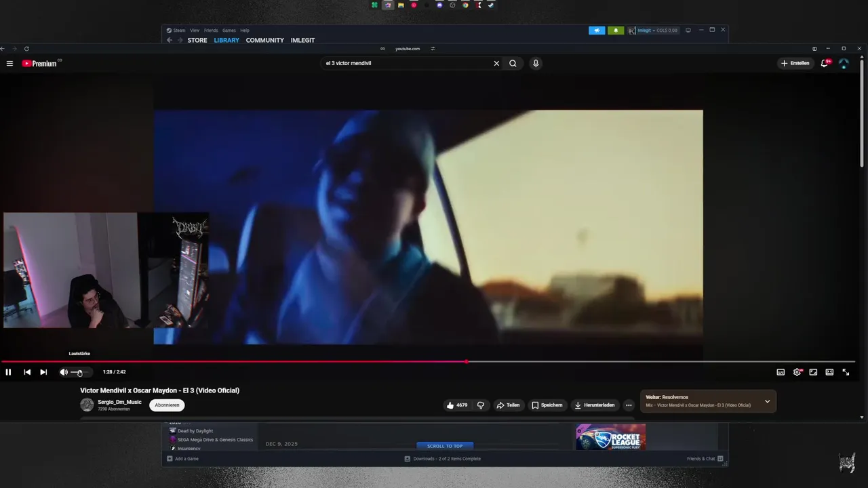The height and width of the screenshot is (488, 868).
Task: Click the video title text
Action: pyautogui.click(x=159, y=390)
